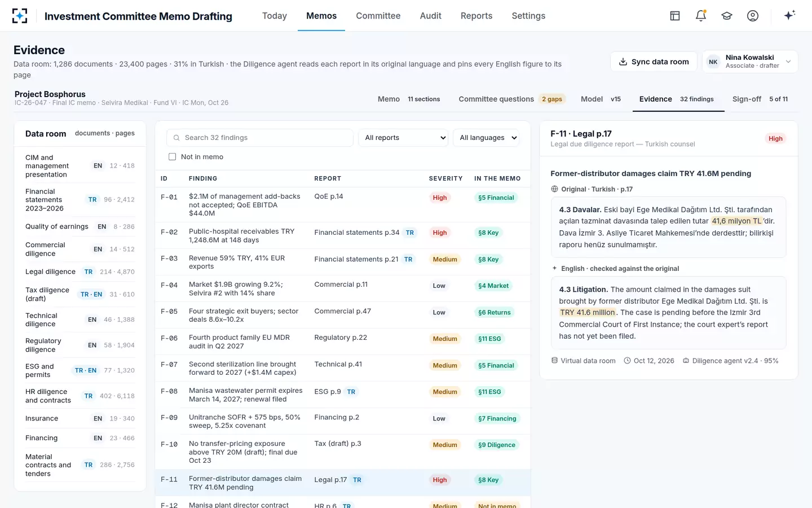Click the High severity badge in F-11 detail
Screen dimensions: 812x508
tap(775, 138)
